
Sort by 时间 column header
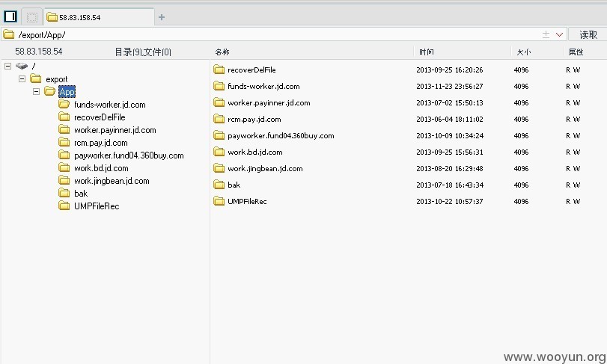coord(426,52)
